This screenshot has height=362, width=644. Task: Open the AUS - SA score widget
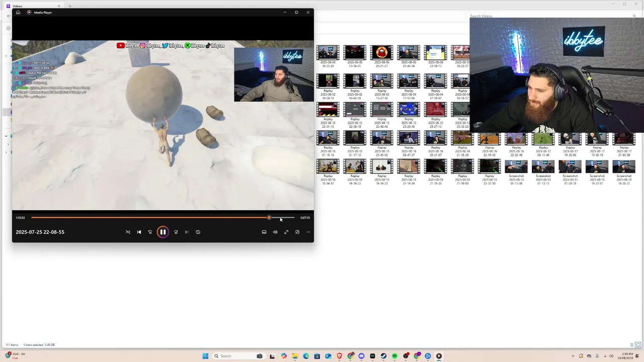(x=15, y=356)
